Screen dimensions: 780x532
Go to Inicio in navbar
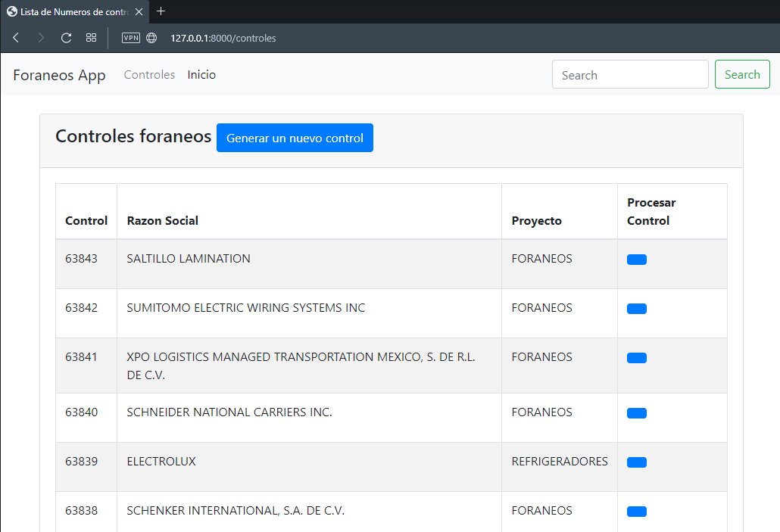201,75
